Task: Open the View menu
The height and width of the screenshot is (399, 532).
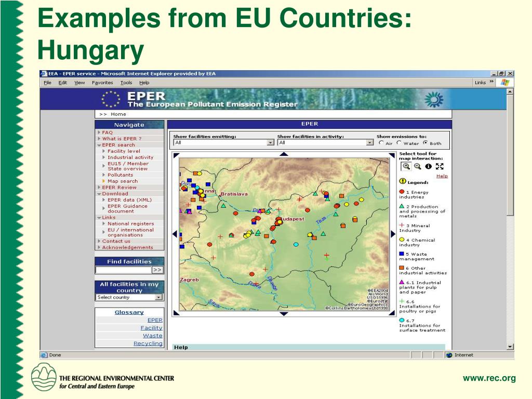Action: coord(79,83)
